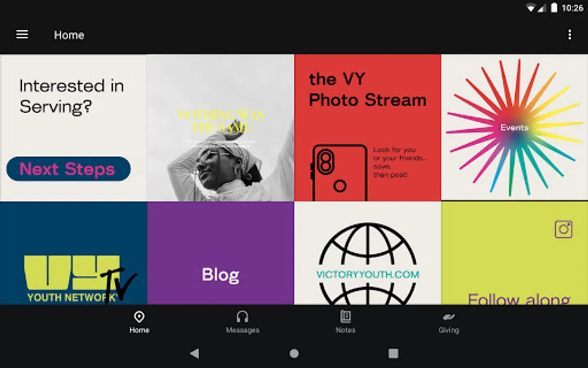Open the Giving tab
This screenshot has width=588, height=368.
click(449, 323)
